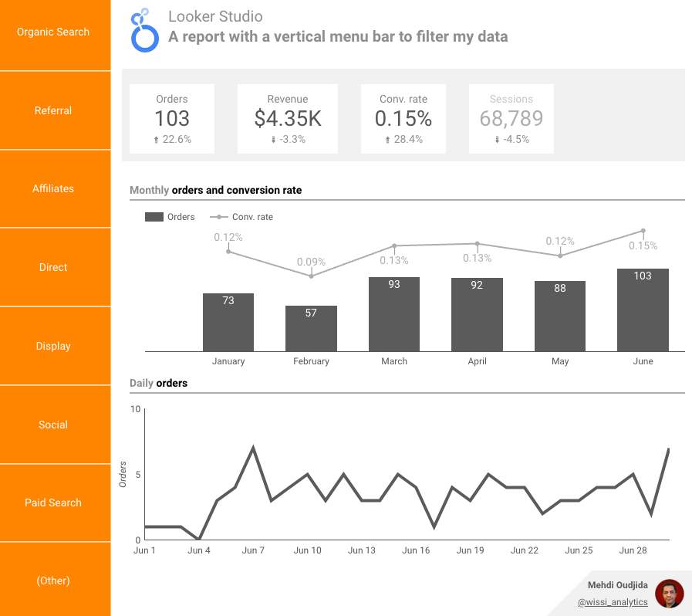
Task: Select the Affiliates channel filter
Action: pos(56,188)
